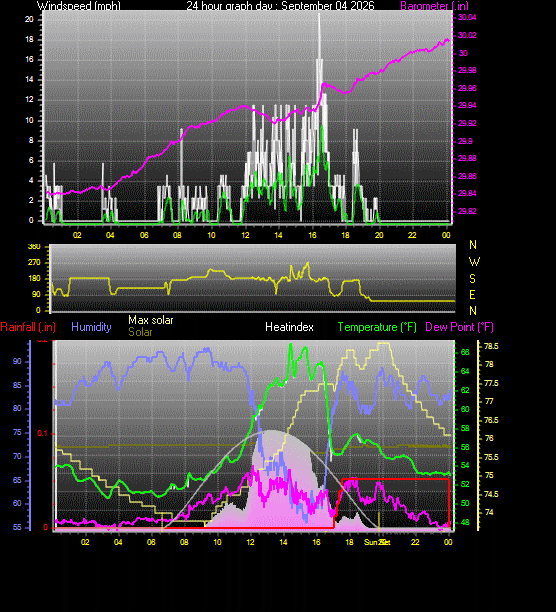Click the Temperature (°F) legend label
The width and height of the screenshot is (556, 612).
[377, 327]
